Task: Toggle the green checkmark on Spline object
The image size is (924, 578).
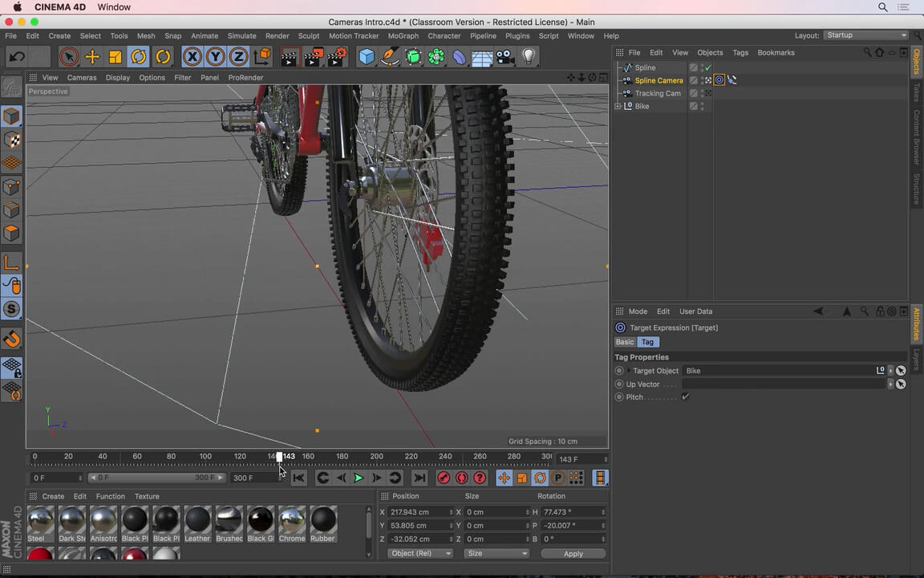Action: click(707, 67)
